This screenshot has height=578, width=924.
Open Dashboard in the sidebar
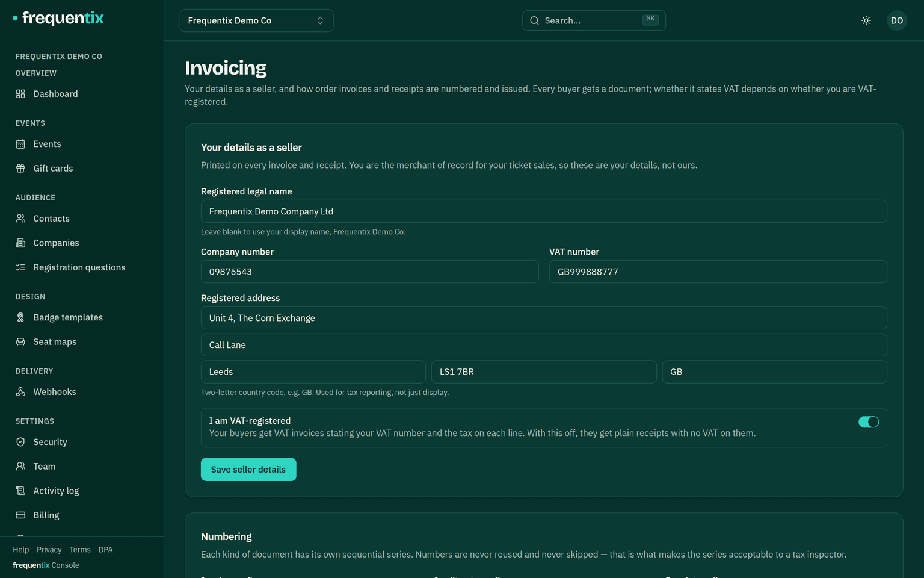(x=82, y=94)
